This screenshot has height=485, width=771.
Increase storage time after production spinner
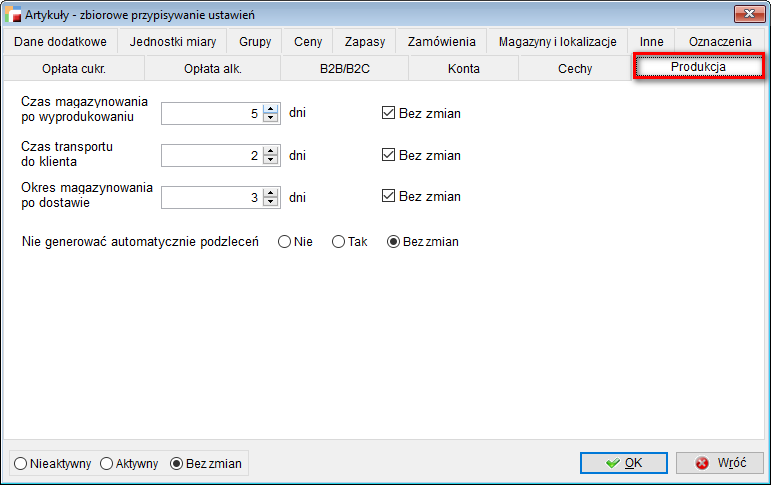click(x=270, y=109)
